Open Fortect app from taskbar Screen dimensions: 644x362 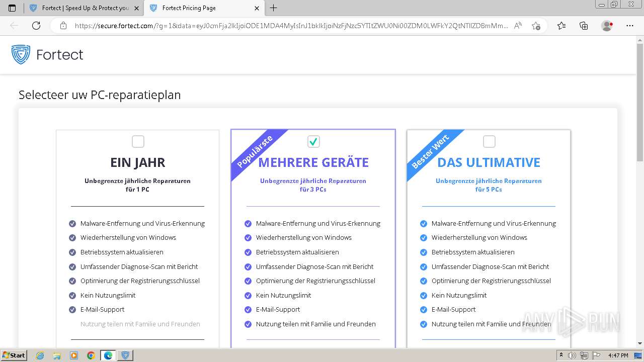[x=125, y=355]
